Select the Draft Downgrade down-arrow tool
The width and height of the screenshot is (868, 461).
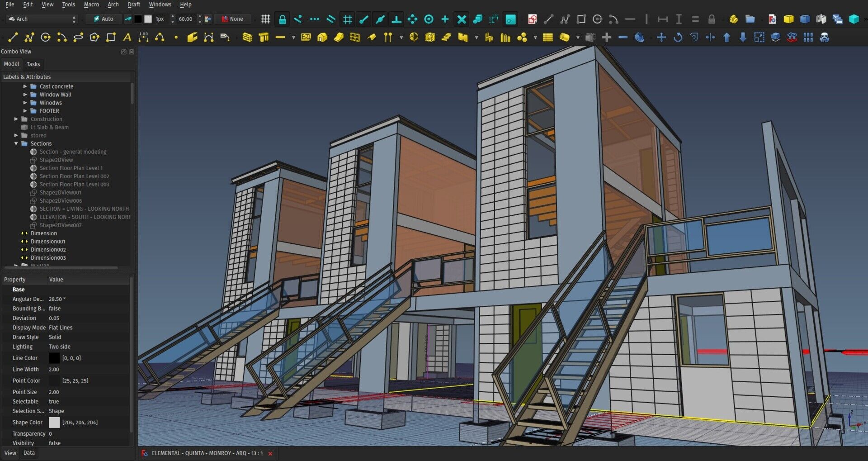tap(743, 38)
